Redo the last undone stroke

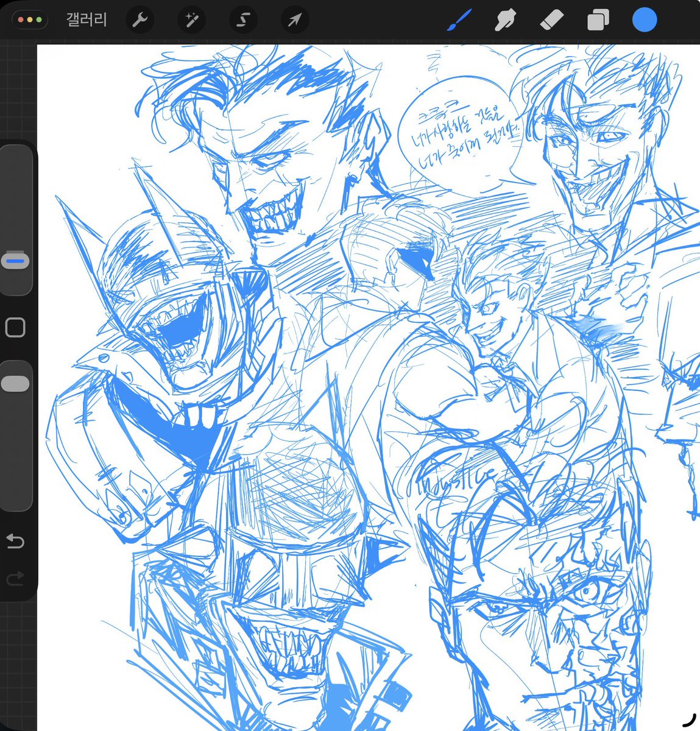[x=15, y=578]
